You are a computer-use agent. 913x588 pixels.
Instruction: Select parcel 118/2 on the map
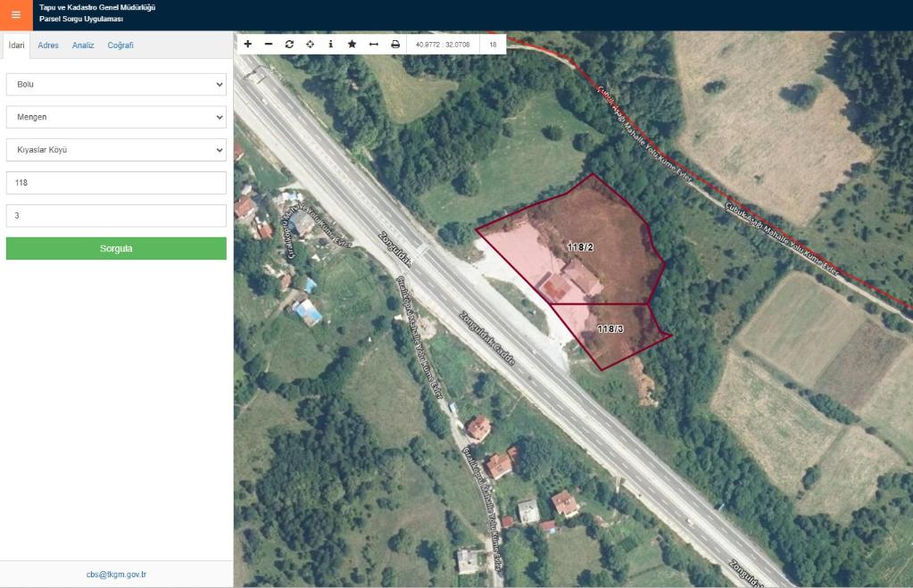tap(580, 247)
